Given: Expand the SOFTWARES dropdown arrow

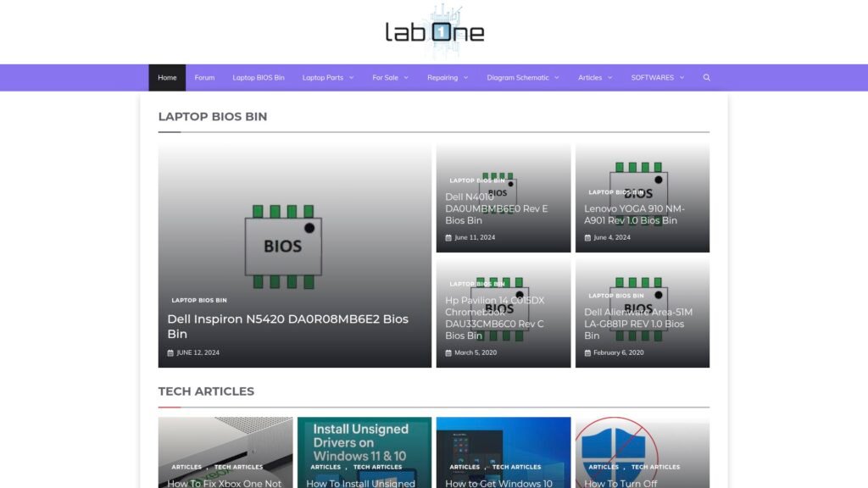Looking at the screenshot, I should coord(682,78).
